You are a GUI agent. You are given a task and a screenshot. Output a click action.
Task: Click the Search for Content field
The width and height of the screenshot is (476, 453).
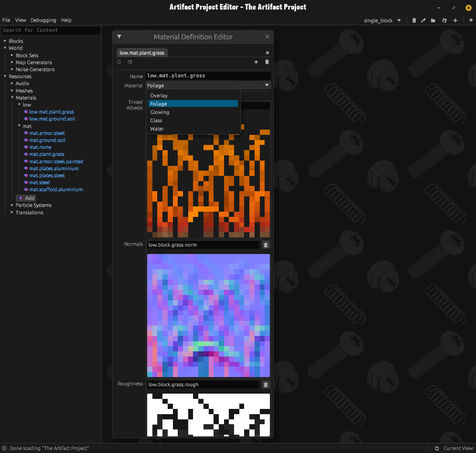click(51, 30)
